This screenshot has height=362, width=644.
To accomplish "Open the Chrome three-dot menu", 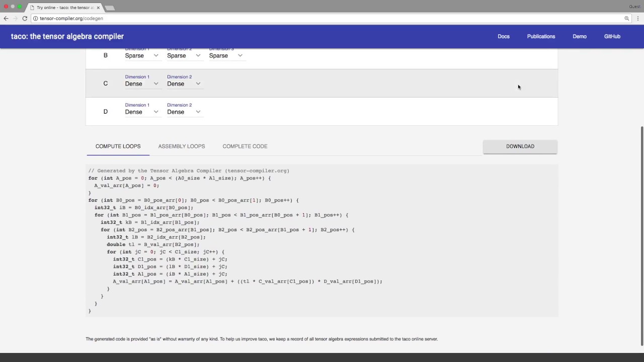I will click(x=638, y=18).
